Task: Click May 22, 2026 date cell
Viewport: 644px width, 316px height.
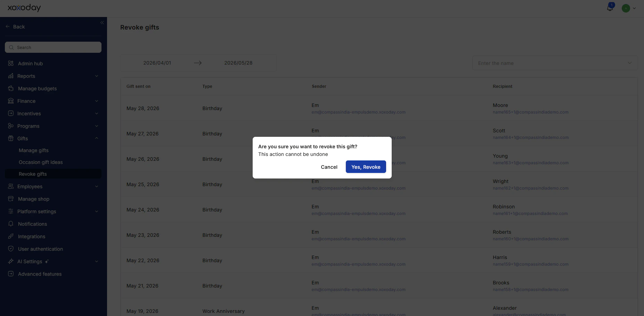Action: [143, 260]
